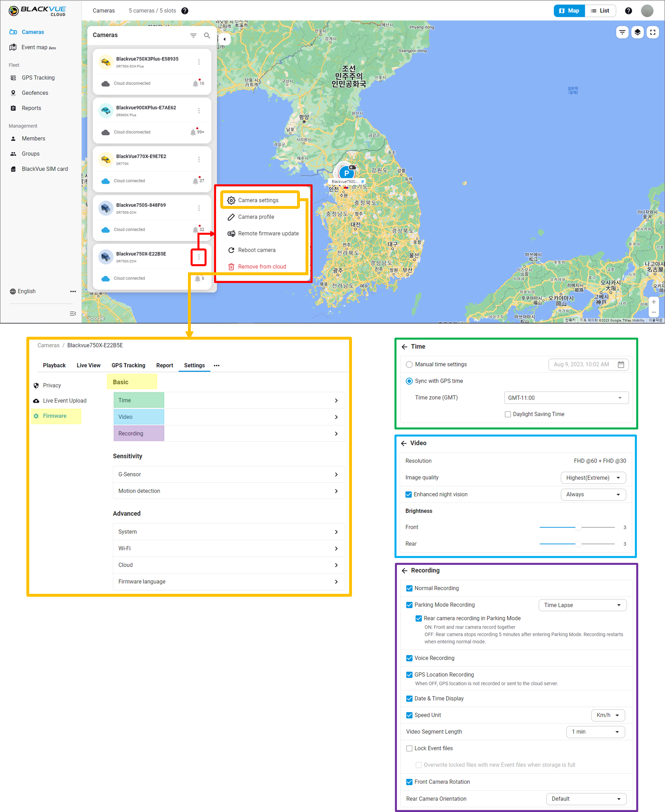This screenshot has height=812, width=665.
Task: Open GPS Tracking in sidebar
Action: [38, 78]
